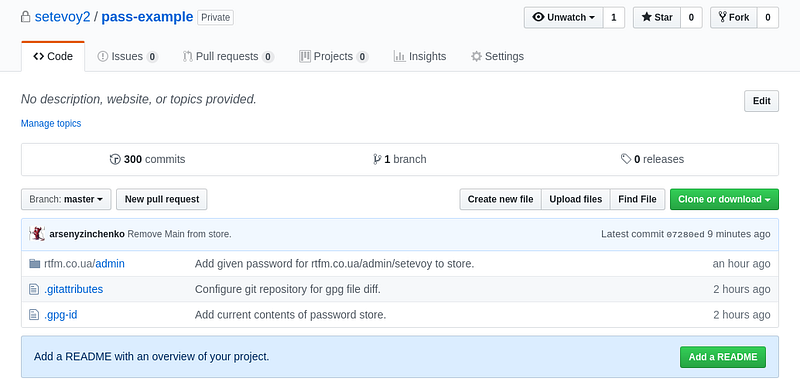Open the Branch: master dropdown
This screenshot has width=800, height=391.
(66, 199)
